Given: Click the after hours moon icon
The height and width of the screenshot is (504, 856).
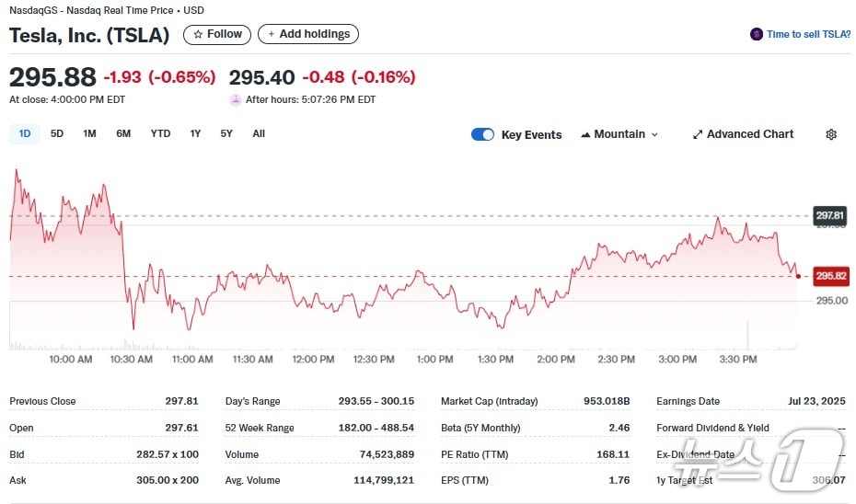Looking at the screenshot, I should pyautogui.click(x=236, y=99).
